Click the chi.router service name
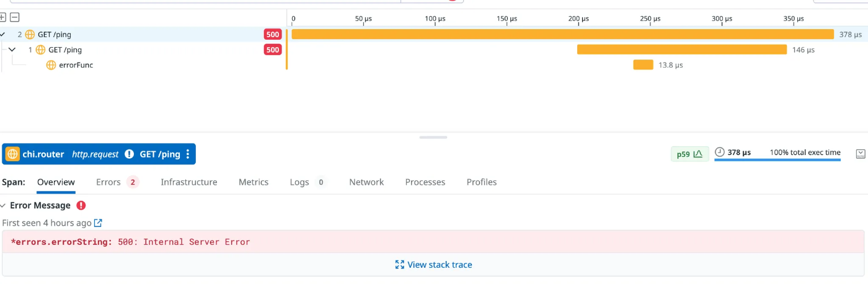868x284 pixels. click(x=43, y=154)
